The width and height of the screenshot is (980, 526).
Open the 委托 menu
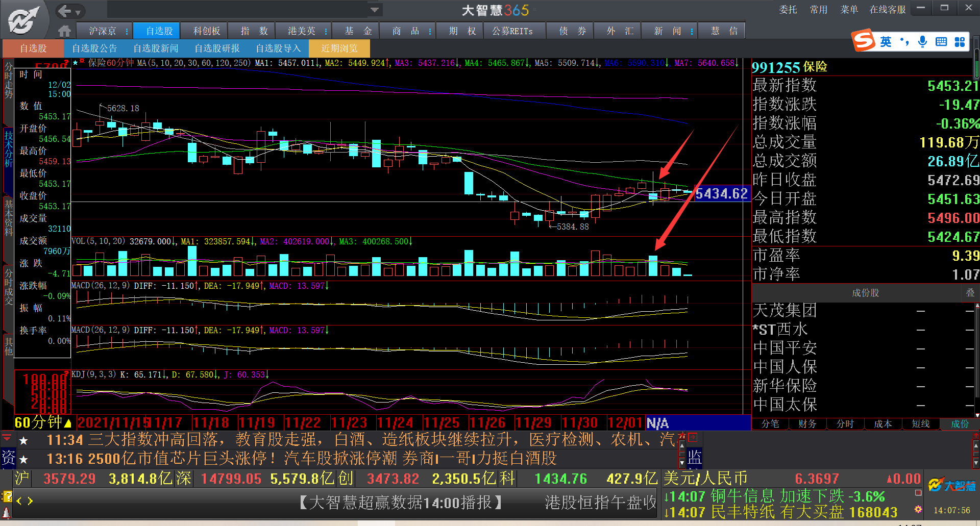pyautogui.click(x=788, y=10)
